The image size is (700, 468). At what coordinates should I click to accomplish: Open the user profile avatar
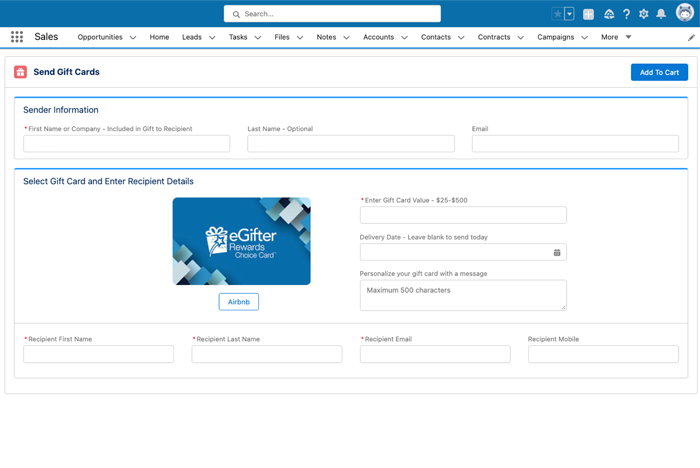click(x=683, y=14)
